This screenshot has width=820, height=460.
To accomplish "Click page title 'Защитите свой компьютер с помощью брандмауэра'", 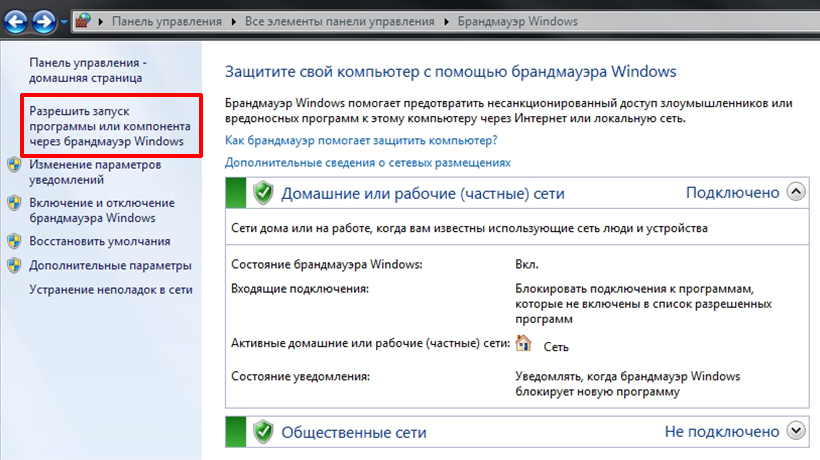I will (451, 72).
